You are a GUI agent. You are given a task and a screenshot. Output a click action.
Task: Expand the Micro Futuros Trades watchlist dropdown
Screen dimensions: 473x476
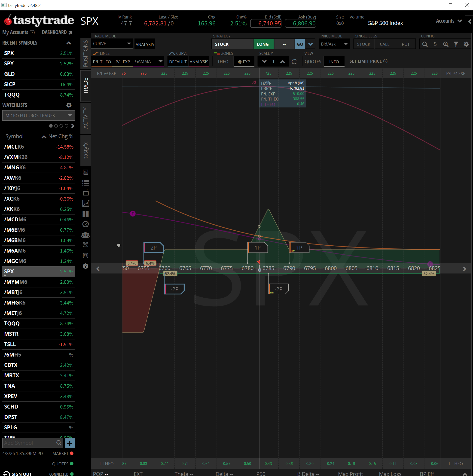[x=38, y=116]
